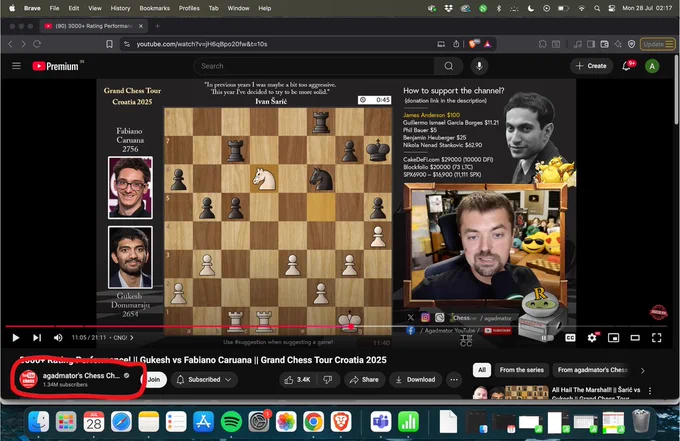Open the Brave Shields lion icon
The image size is (680, 441).
coord(473,44)
